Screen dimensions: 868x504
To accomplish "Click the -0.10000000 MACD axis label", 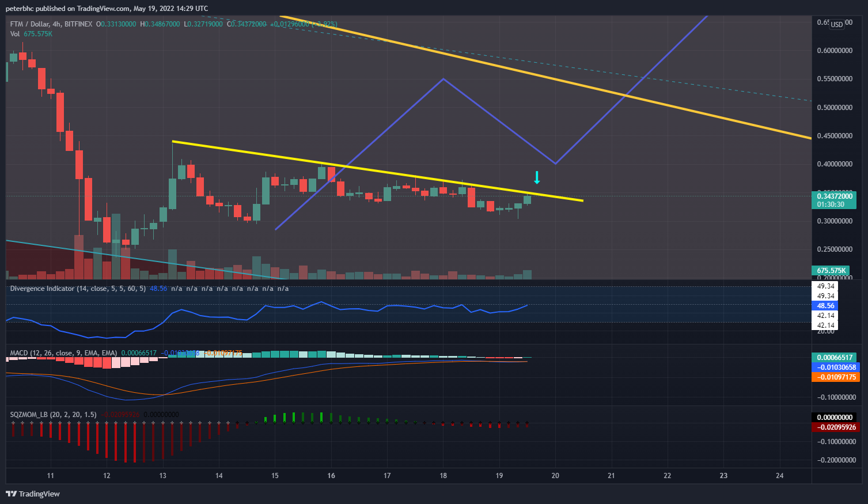I will tap(836, 397).
